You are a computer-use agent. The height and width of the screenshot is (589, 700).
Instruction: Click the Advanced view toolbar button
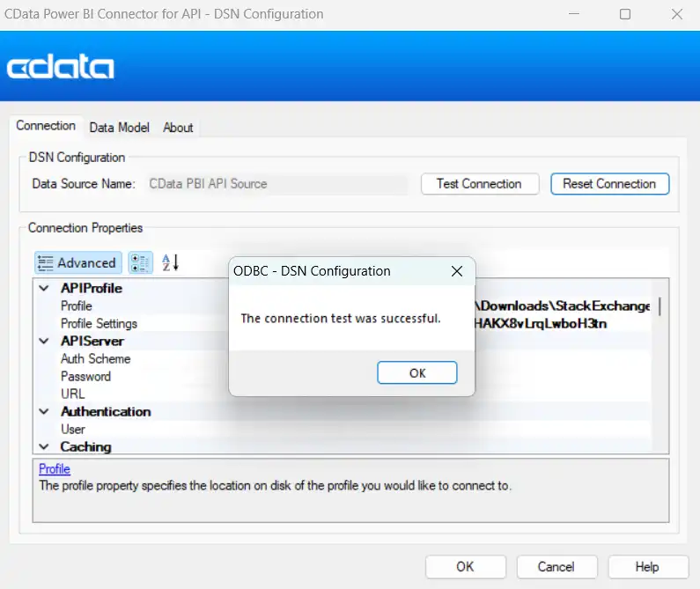(78, 262)
